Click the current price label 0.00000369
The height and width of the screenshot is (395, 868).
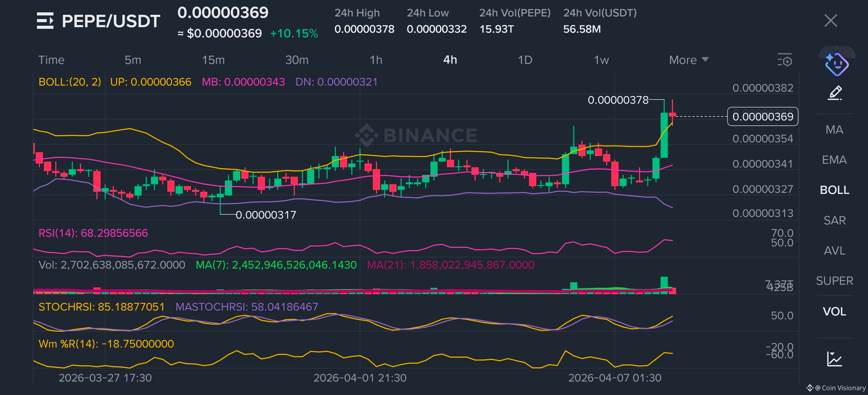pyautogui.click(x=763, y=116)
